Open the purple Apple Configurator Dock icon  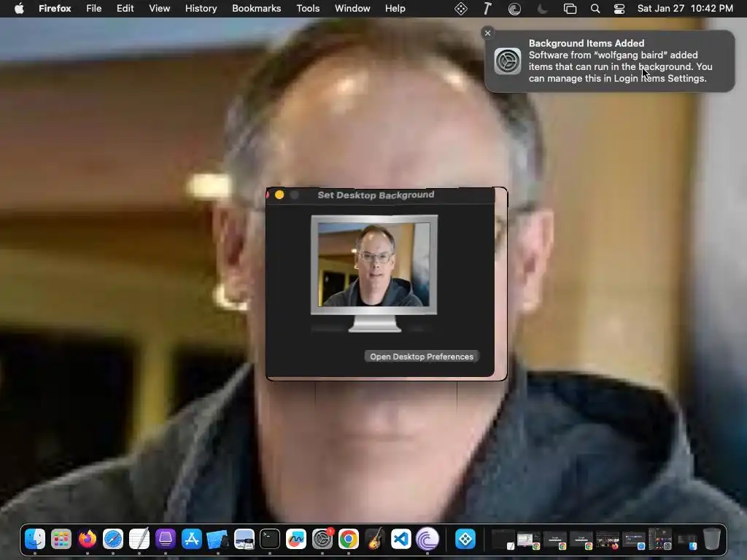point(166,539)
